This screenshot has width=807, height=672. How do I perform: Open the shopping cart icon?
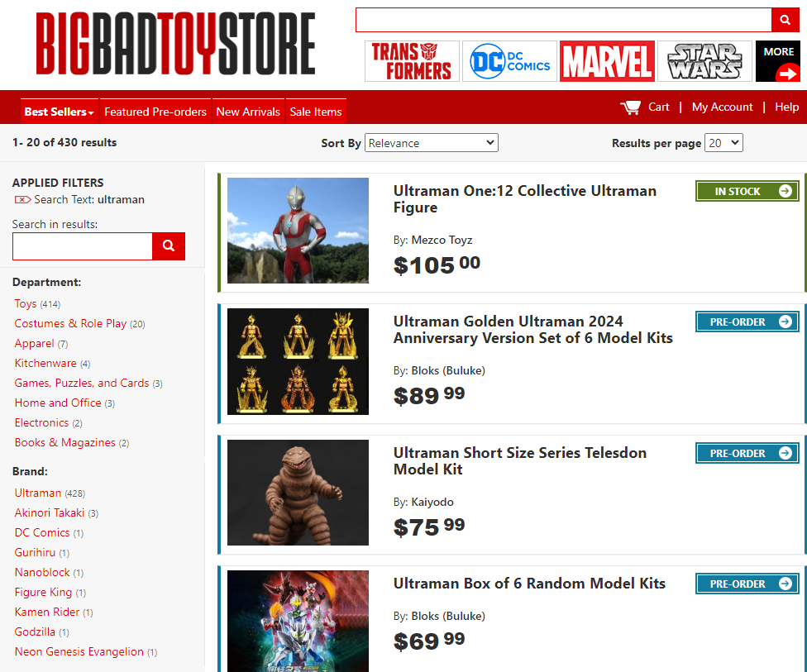click(630, 107)
